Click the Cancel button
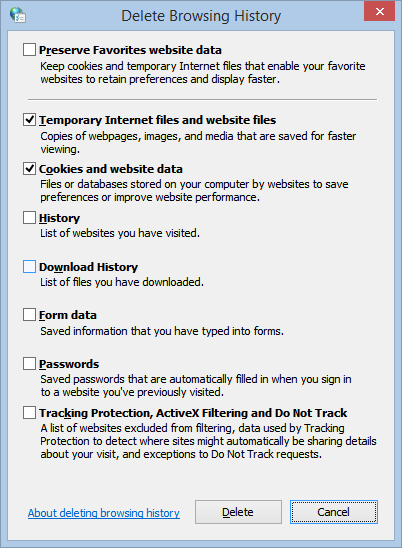 coord(333,512)
